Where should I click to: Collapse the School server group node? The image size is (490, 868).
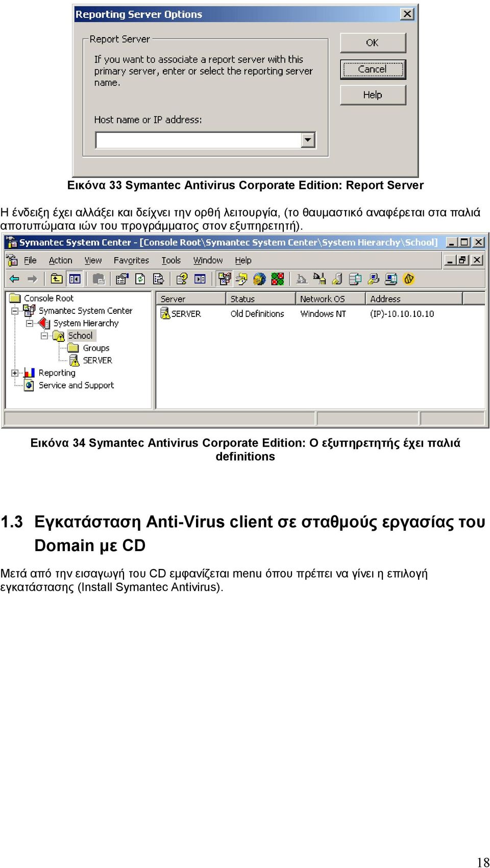pos(44,336)
